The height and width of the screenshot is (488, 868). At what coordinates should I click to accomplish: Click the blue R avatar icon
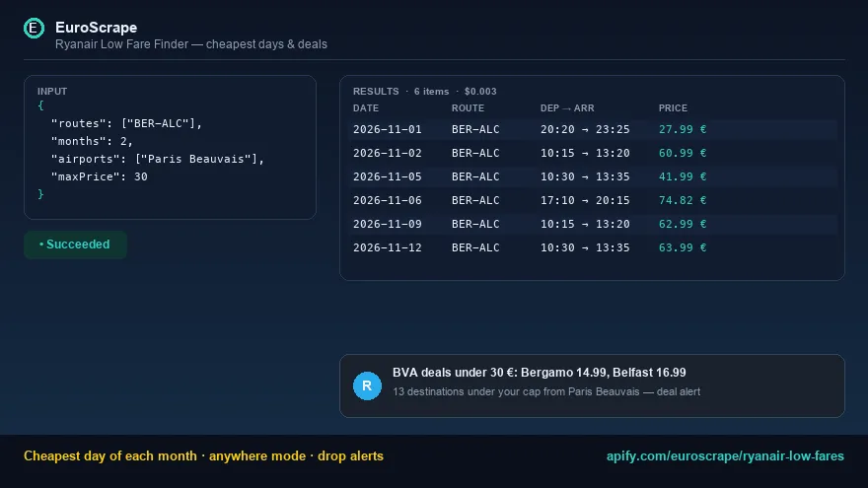click(x=367, y=385)
